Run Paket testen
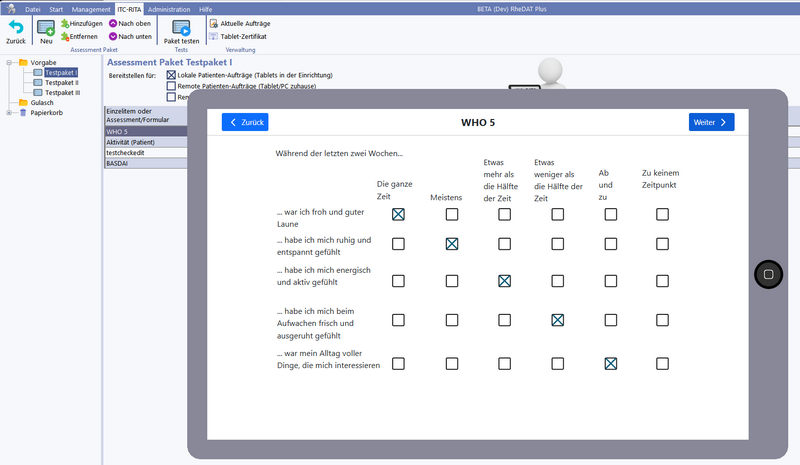This screenshot has width=800, height=465. pos(181,28)
